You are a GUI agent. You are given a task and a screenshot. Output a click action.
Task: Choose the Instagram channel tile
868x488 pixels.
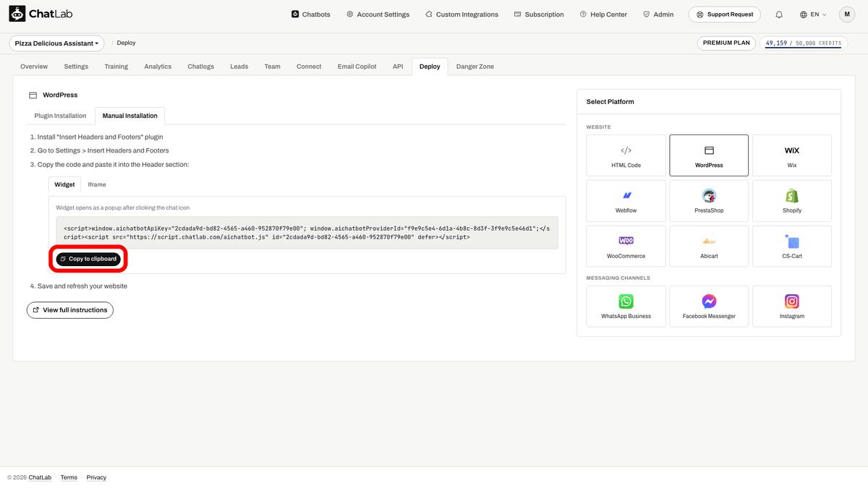point(792,307)
